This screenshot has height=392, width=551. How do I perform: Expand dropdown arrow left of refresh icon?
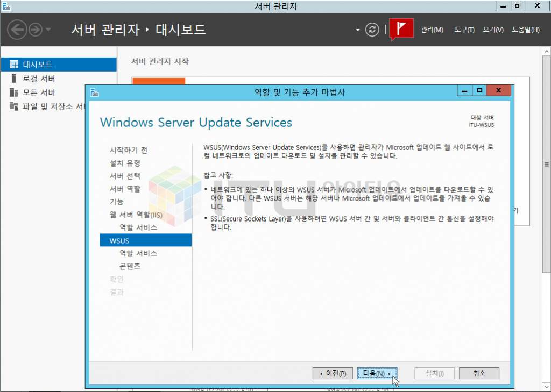coord(358,30)
